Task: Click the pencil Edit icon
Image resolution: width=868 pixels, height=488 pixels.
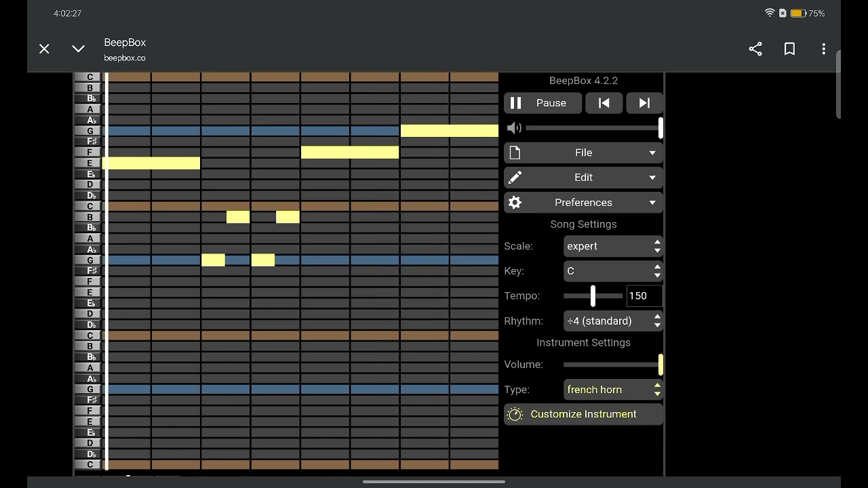Action: tap(515, 178)
